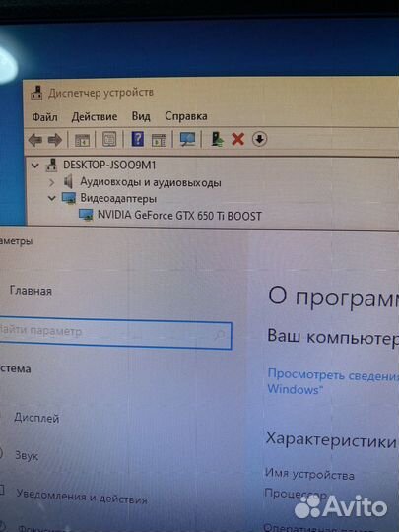Click the display icon beside NVIDIA GeForce

tap(86, 215)
